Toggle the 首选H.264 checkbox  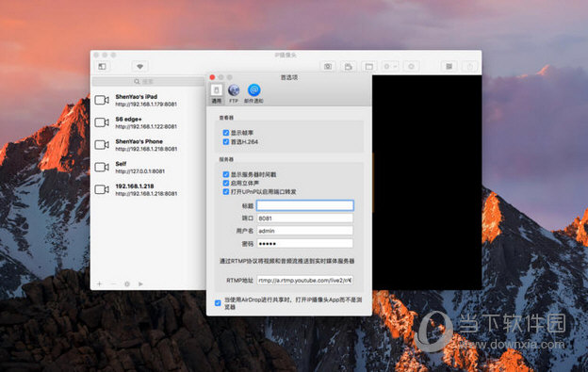coord(226,141)
